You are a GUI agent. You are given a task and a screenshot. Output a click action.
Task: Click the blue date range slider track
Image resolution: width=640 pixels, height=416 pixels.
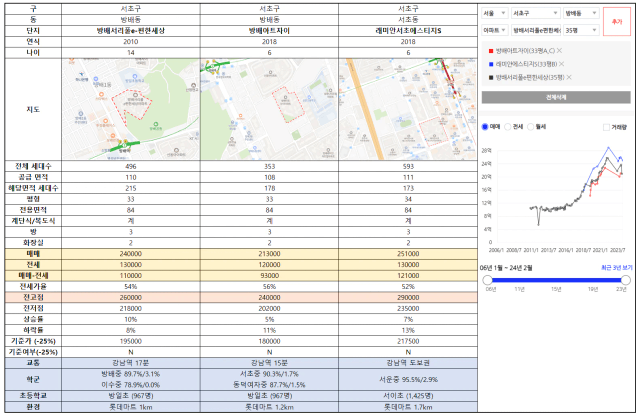coord(556,280)
